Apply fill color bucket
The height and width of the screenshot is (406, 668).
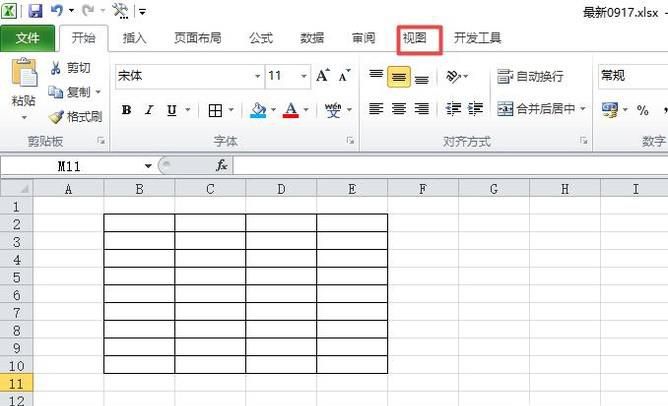coord(258,110)
